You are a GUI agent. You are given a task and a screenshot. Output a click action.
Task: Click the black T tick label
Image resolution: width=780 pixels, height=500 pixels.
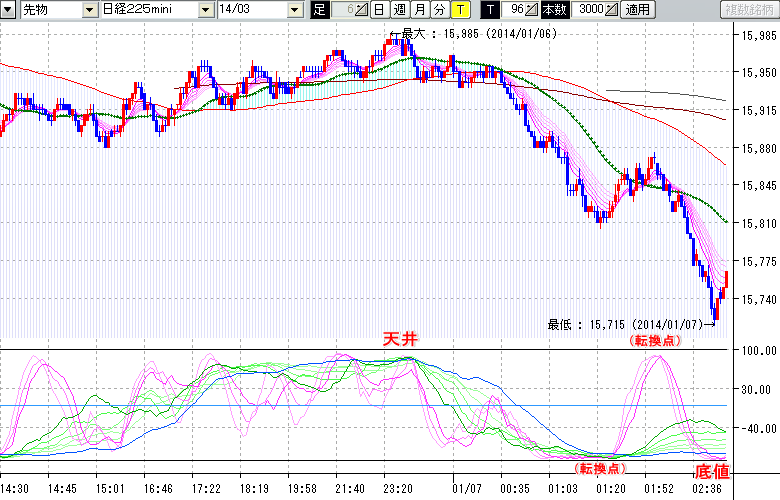(x=489, y=10)
